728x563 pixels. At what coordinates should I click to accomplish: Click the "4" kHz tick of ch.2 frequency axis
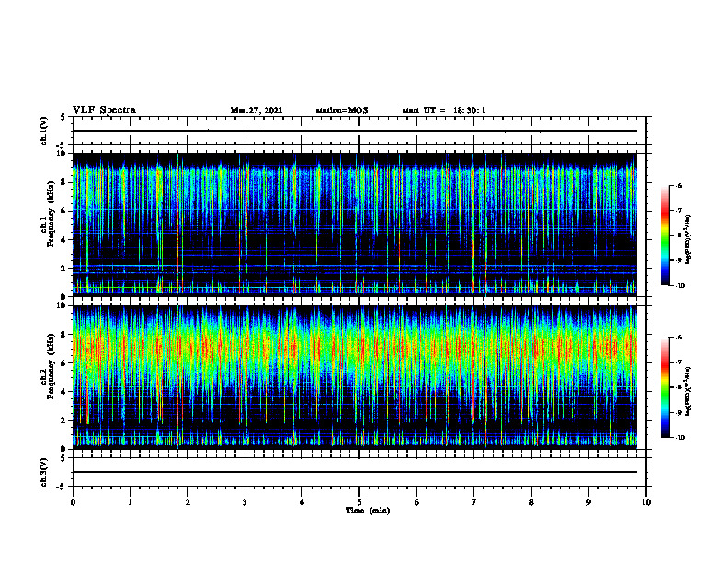[65, 392]
